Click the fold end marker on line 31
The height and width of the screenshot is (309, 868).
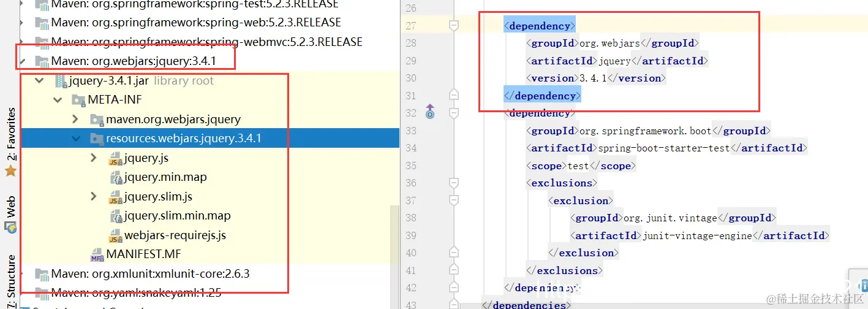453,95
